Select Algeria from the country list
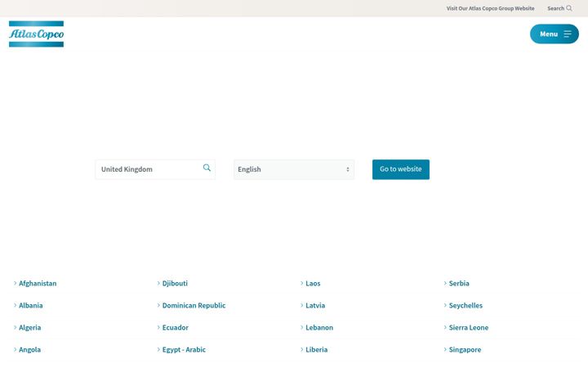Viewport: 588px width, 368px height. 30,327
